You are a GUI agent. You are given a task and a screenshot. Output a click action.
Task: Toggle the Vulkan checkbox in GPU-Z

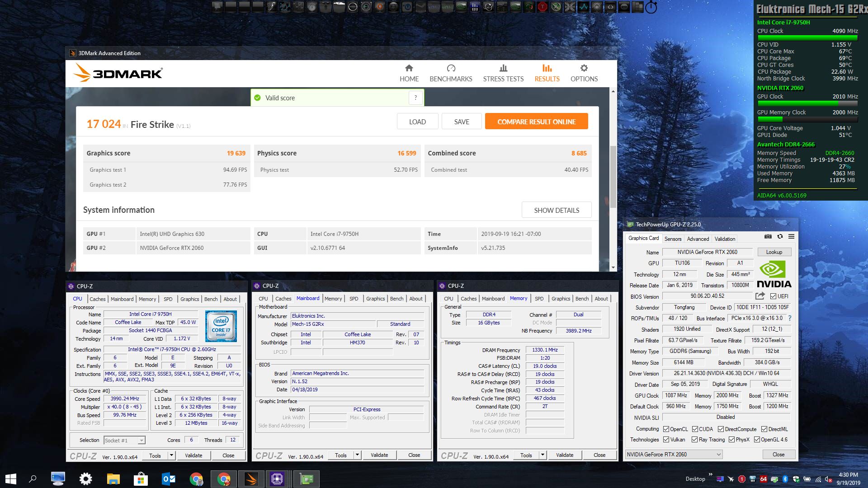click(666, 440)
